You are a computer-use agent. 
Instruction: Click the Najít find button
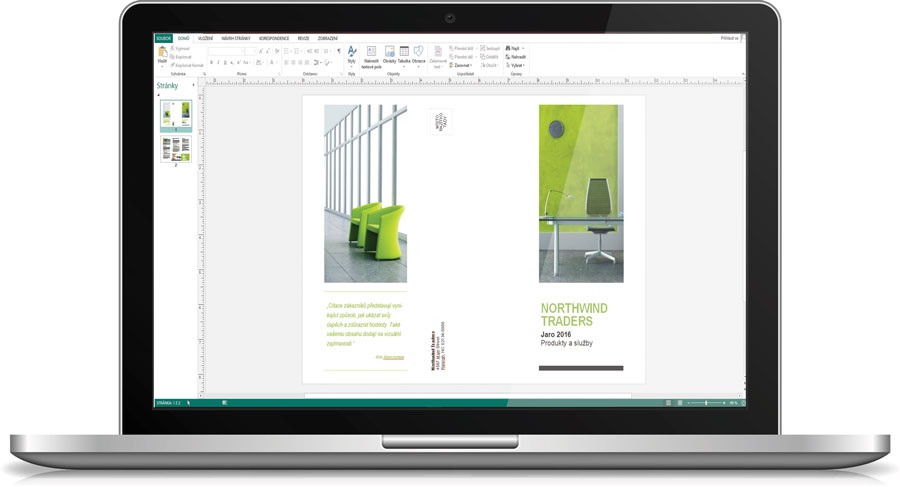pyautogui.click(x=514, y=49)
